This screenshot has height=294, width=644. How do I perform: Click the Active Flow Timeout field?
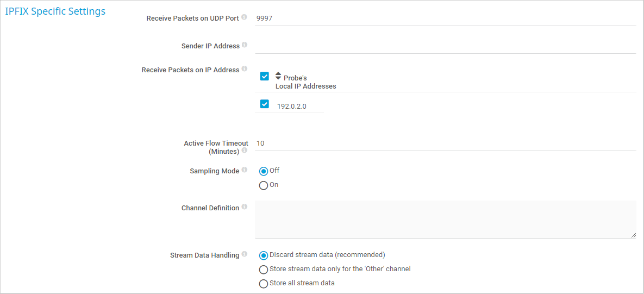445,143
